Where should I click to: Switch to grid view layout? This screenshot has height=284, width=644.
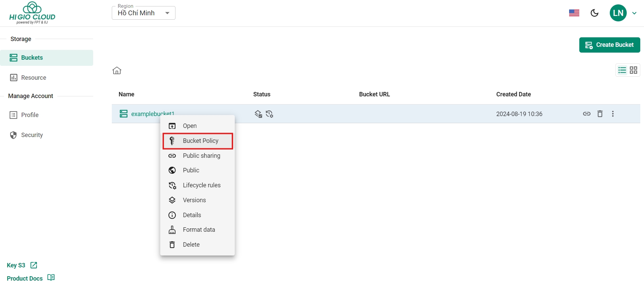click(x=633, y=70)
